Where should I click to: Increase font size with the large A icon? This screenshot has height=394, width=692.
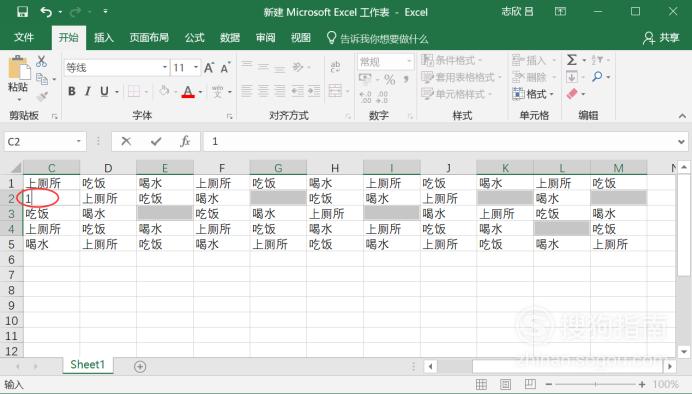(209, 68)
